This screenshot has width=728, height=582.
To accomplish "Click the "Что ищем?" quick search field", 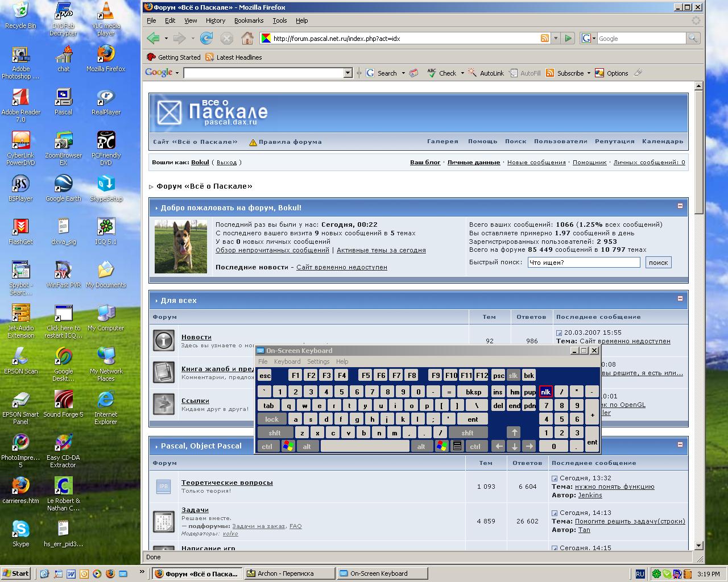I will pos(584,263).
